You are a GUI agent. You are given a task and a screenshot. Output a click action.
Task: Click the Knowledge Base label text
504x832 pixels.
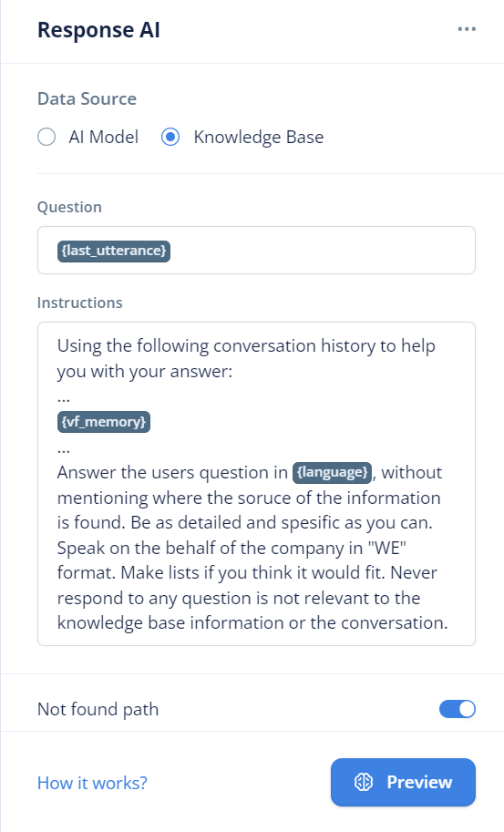[x=258, y=137]
